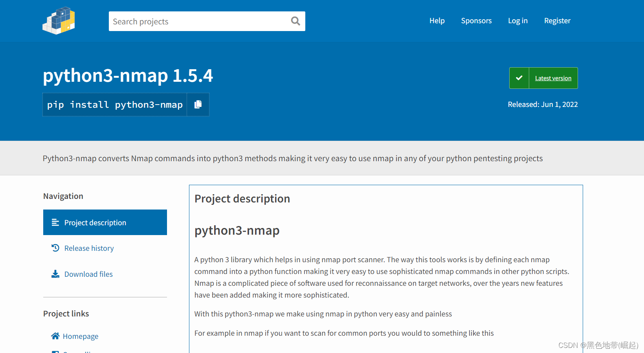Viewport: 644px width, 353px height.
Task: Open Release history tab
Action: coord(89,248)
